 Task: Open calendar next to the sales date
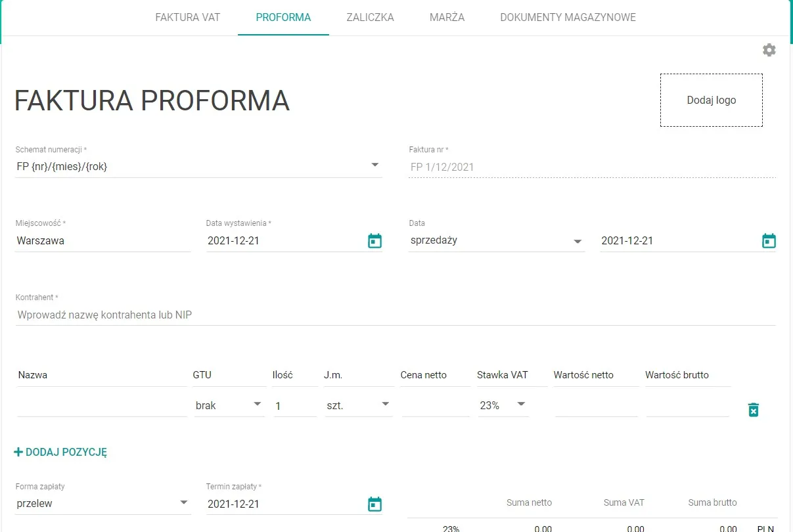coord(768,240)
